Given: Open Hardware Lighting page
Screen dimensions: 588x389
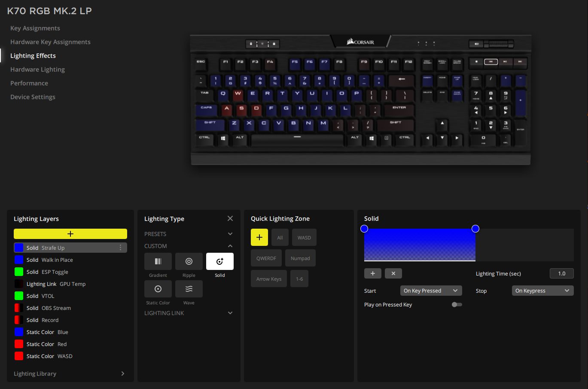Looking at the screenshot, I should point(37,69).
